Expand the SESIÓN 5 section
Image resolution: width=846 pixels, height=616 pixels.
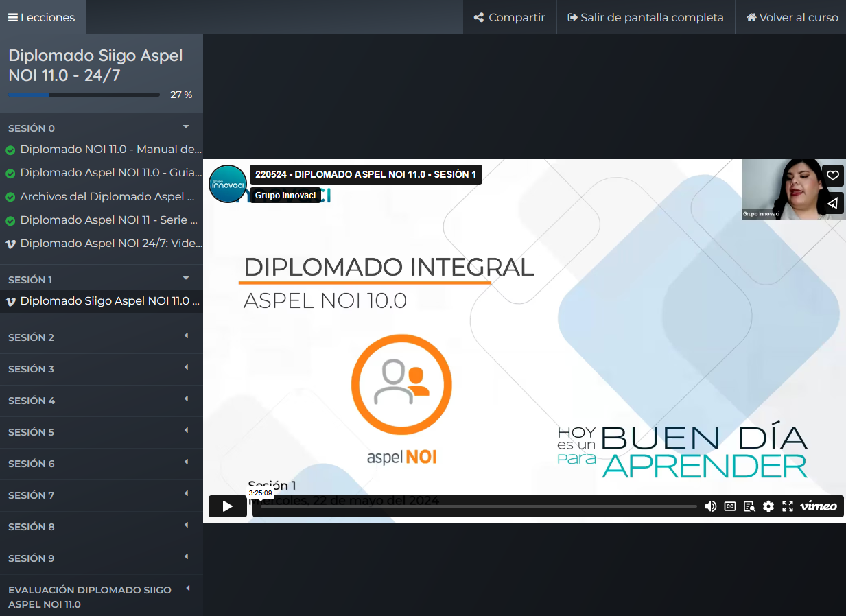102,432
